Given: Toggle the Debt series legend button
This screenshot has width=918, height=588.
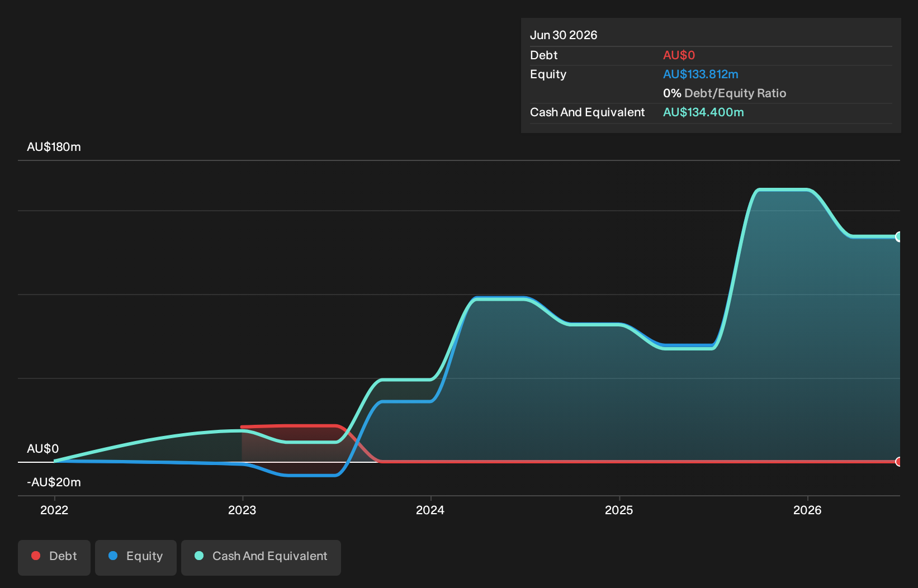Looking at the screenshot, I should [x=54, y=557].
